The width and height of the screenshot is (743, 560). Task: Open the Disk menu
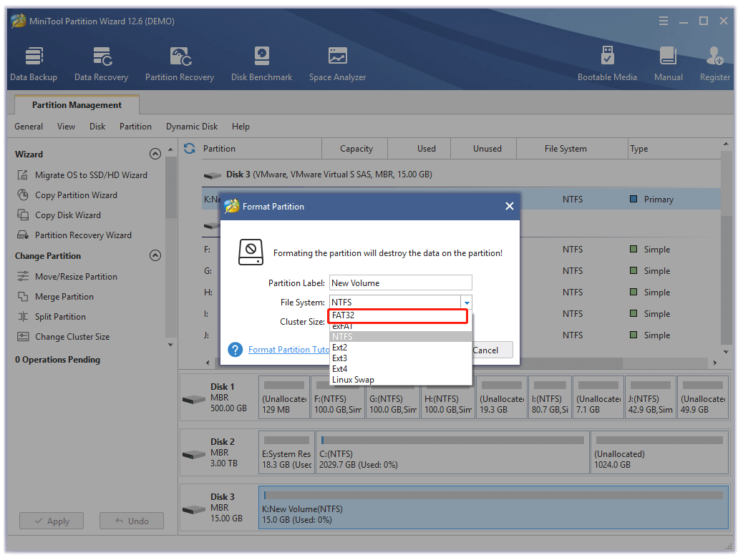tap(97, 127)
